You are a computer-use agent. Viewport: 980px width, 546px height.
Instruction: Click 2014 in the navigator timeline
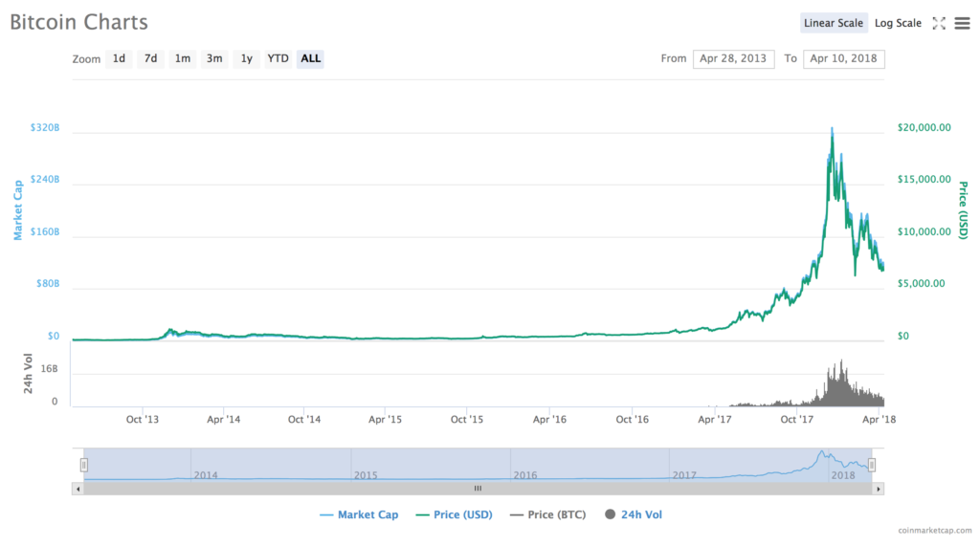206,475
